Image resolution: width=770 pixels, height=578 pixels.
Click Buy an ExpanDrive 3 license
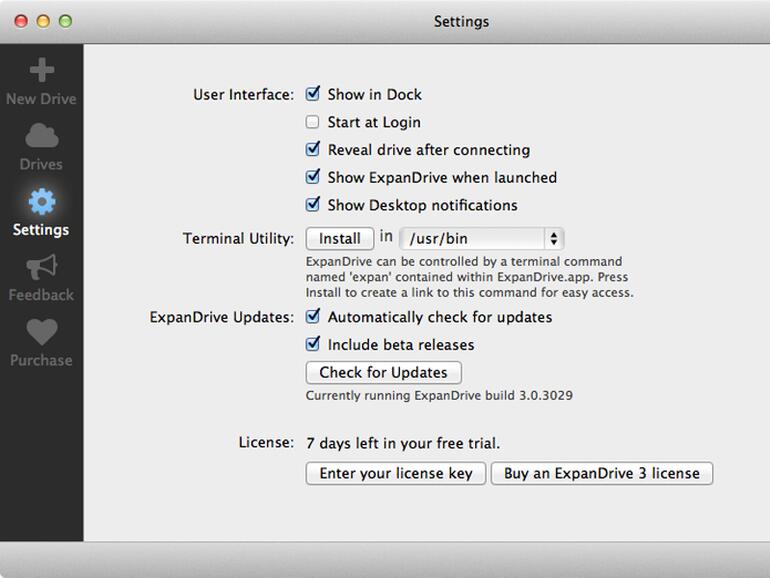coord(602,473)
